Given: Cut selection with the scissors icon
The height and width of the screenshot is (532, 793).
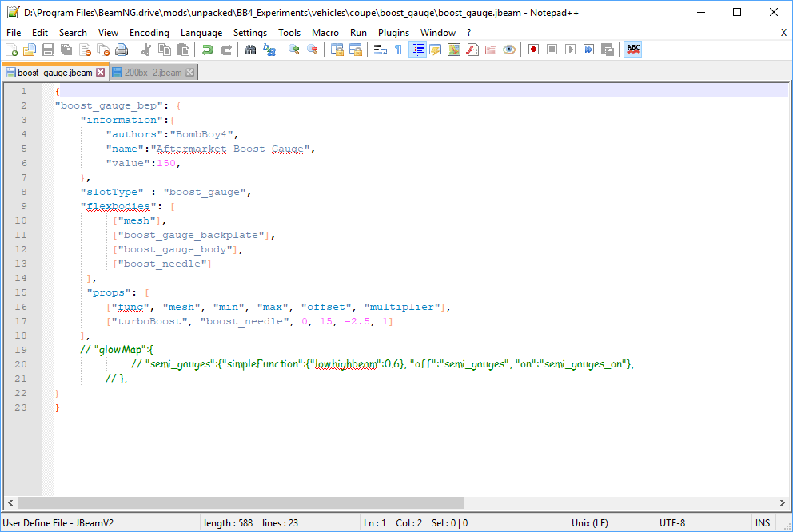Looking at the screenshot, I should (x=146, y=50).
